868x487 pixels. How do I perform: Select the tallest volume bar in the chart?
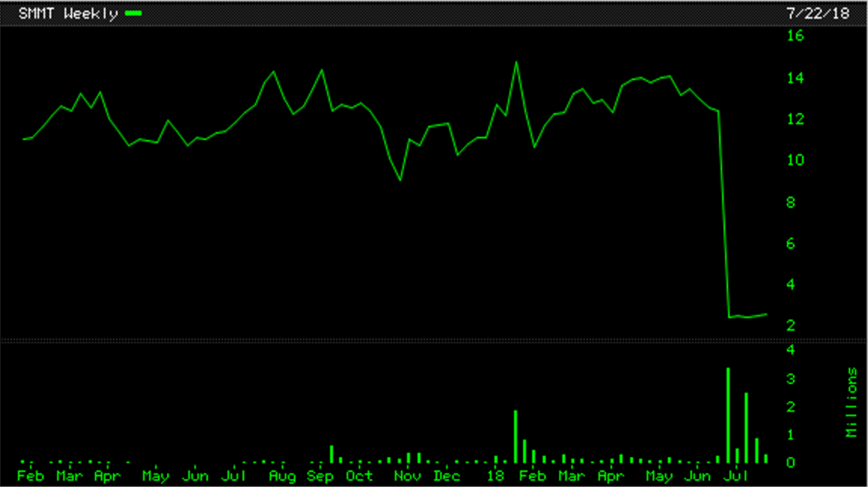click(727, 415)
